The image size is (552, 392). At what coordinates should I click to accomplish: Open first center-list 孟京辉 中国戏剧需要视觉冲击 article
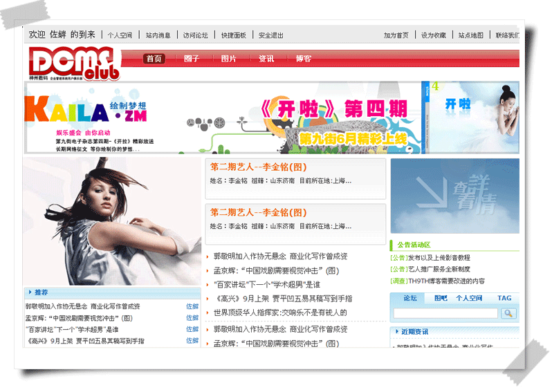[x=276, y=270]
